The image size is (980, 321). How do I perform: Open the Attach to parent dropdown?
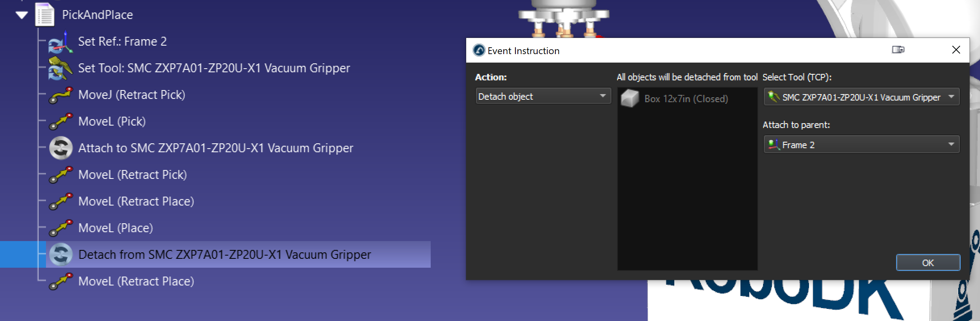coord(861,145)
